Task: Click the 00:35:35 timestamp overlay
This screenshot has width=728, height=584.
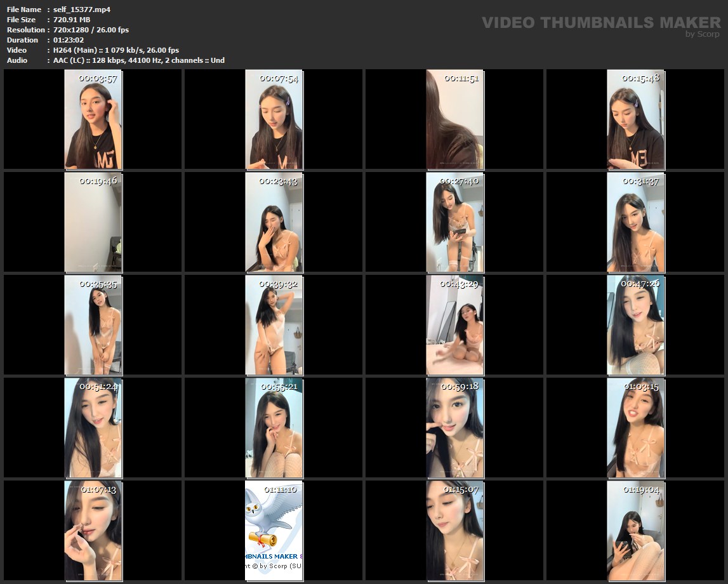Action: click(98, 284)
